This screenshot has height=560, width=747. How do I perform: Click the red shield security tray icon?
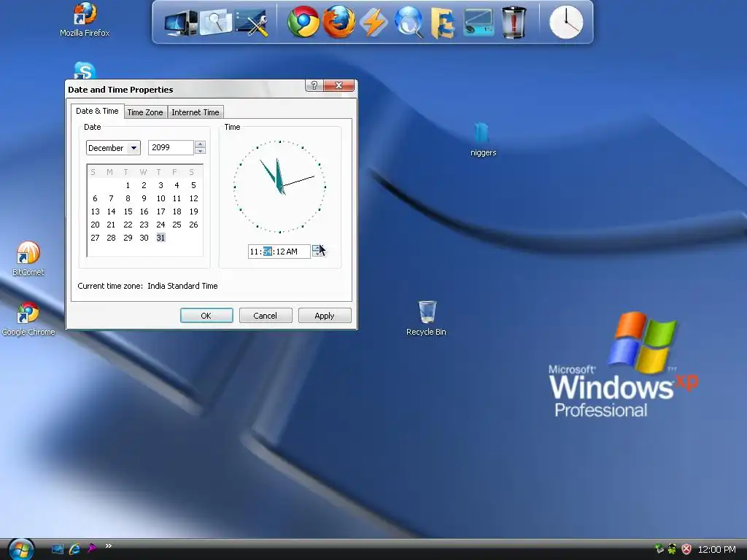[686, 549]
